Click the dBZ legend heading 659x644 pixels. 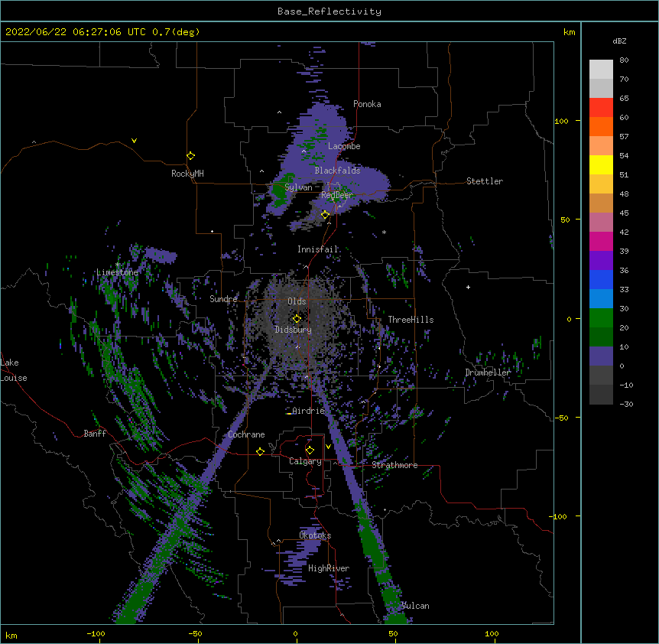(619, 41)
